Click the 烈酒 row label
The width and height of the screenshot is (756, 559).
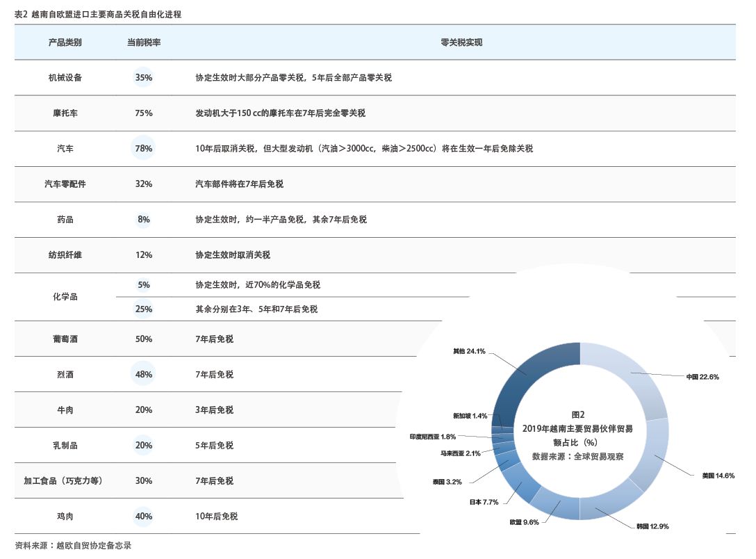65,375
